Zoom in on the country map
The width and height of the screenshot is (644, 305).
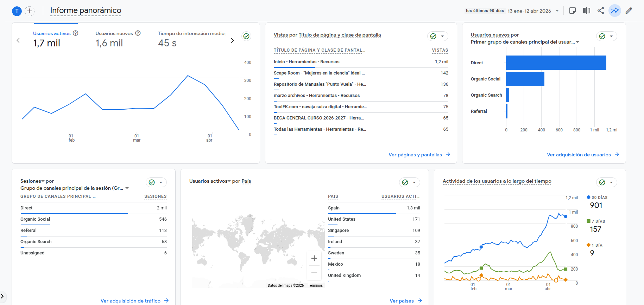[314, 258]
